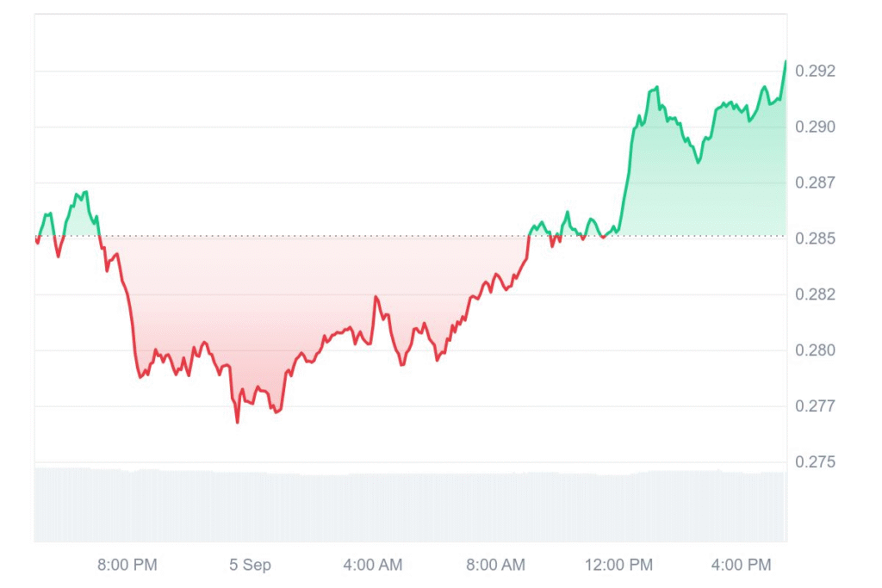882x588 pixels.
Task: Click the grey volume bars area
Action: pos(411,504)
